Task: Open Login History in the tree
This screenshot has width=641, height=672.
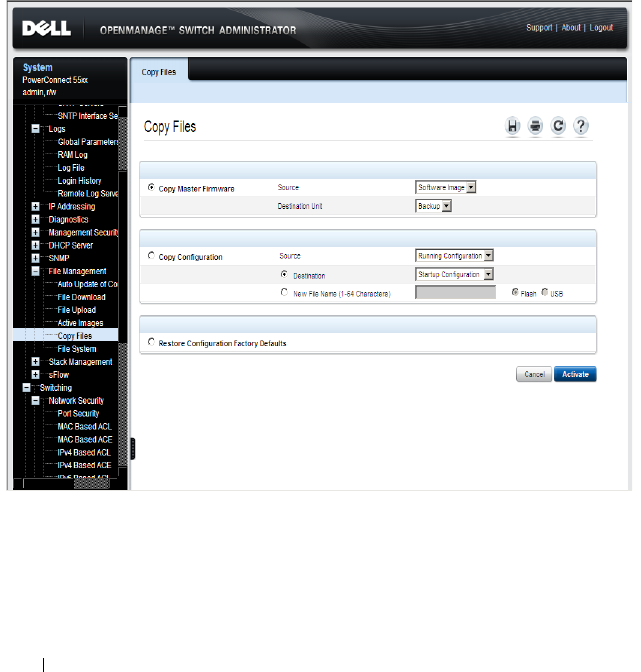Action: click(79, 180)
